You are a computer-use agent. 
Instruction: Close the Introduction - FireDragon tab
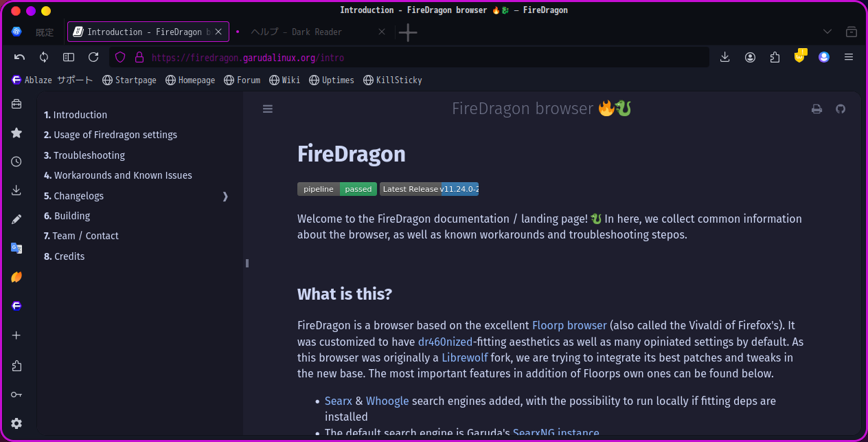220,32
